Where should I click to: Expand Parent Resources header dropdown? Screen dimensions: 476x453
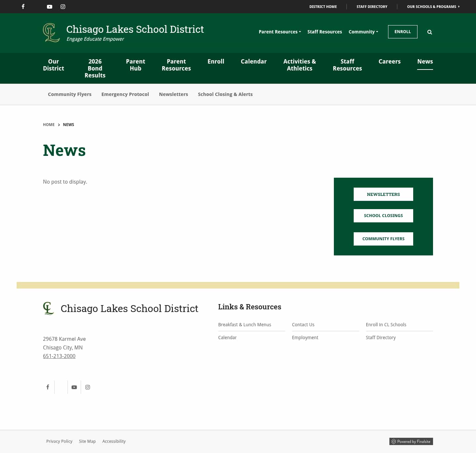click(280, 32)
